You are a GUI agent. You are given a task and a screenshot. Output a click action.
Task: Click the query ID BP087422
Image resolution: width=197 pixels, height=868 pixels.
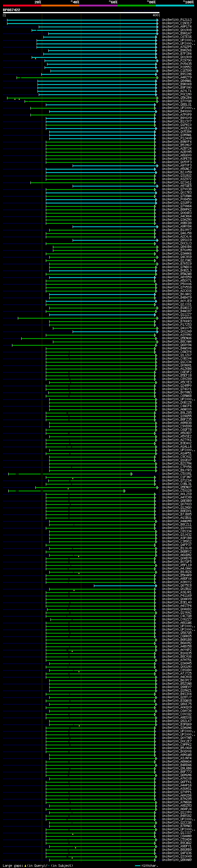click(11, 10)
